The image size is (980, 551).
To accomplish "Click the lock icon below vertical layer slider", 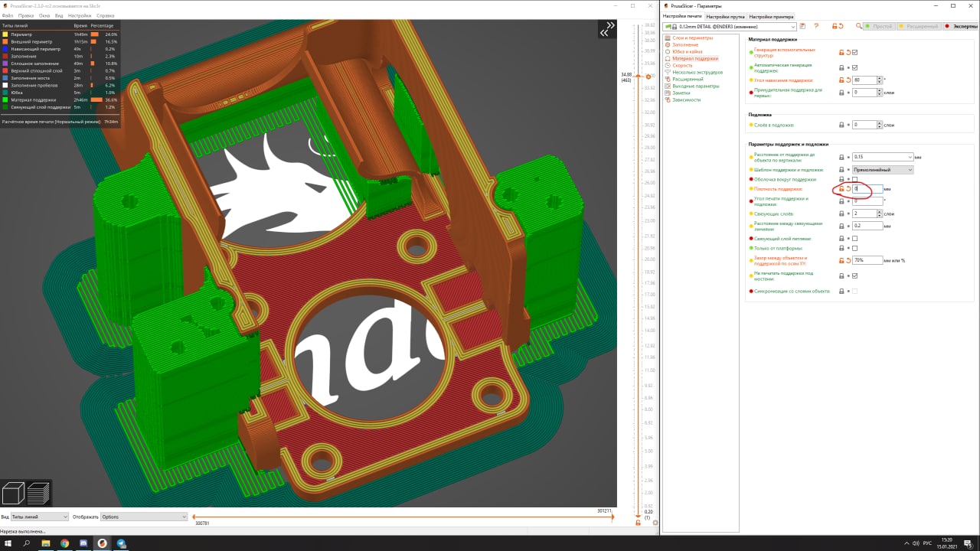I will 638,523.
